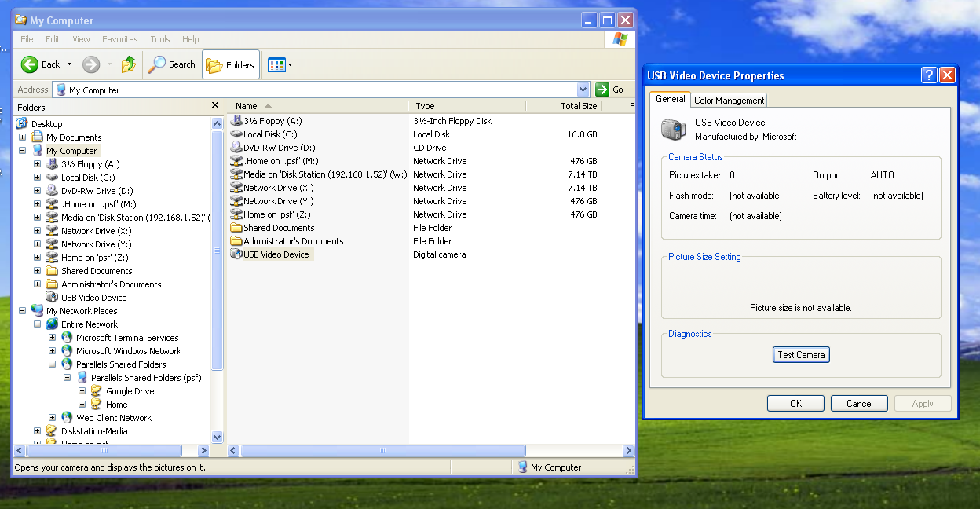This screenshot has height=509, width=980.
Task: Click the Test Camera button
Action: point(801,355)
